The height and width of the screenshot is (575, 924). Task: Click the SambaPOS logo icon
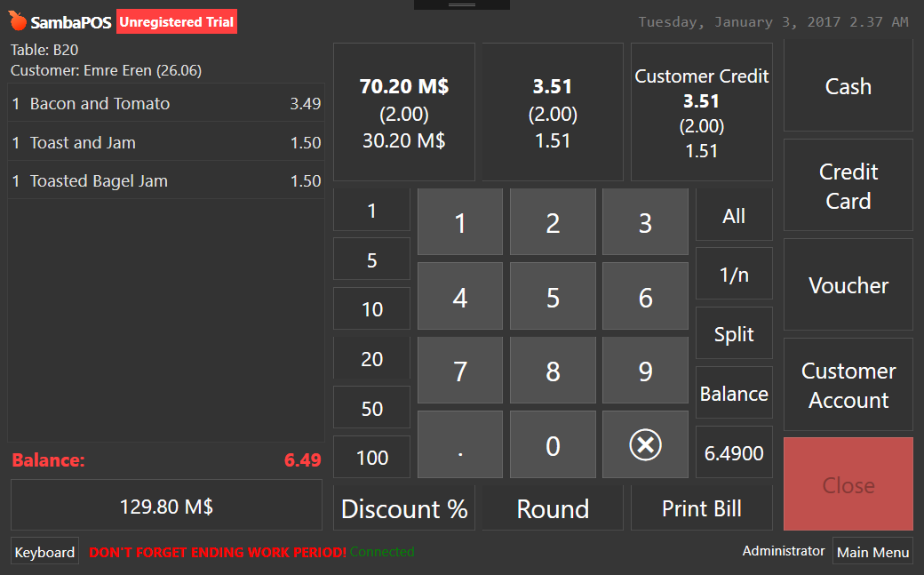(x=18, y=21)
